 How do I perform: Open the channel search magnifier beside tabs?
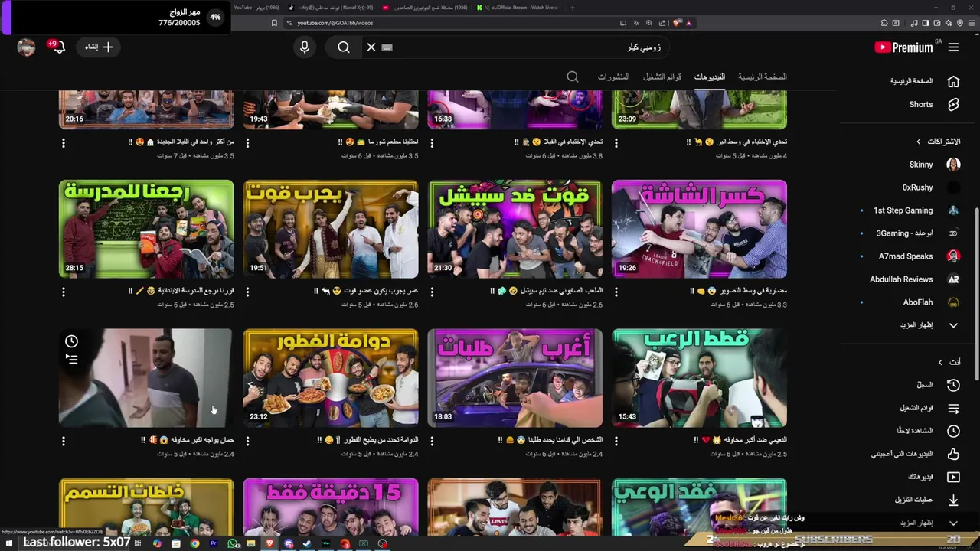coord(573,77)
